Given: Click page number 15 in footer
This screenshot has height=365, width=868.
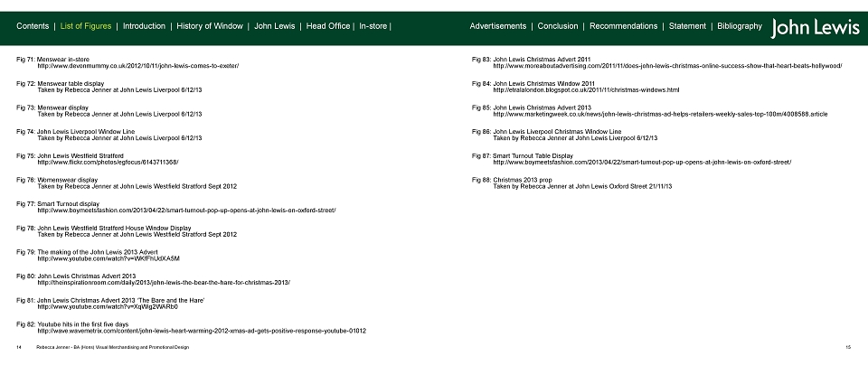Looking at the screenshot, I should pyautogui.click(x=848, y=347).
